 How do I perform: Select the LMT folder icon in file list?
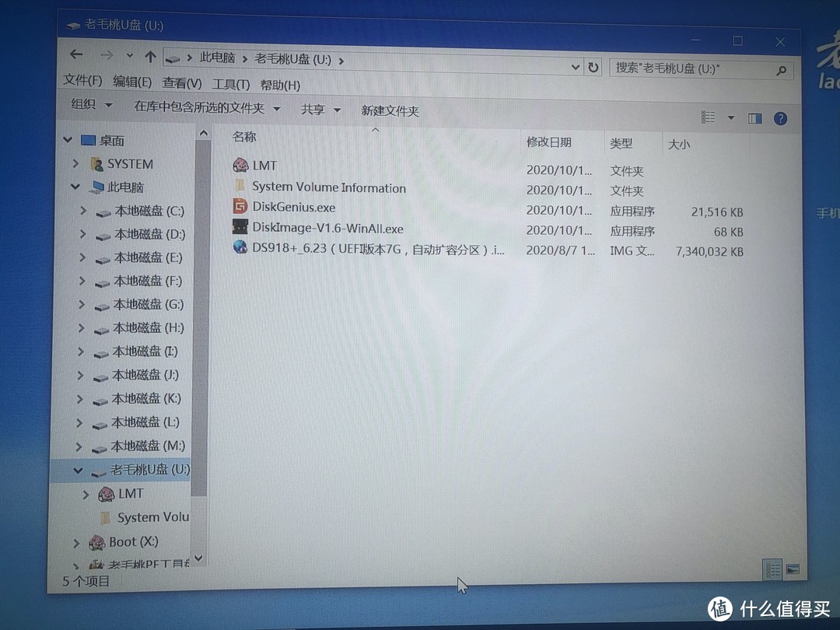240,164
